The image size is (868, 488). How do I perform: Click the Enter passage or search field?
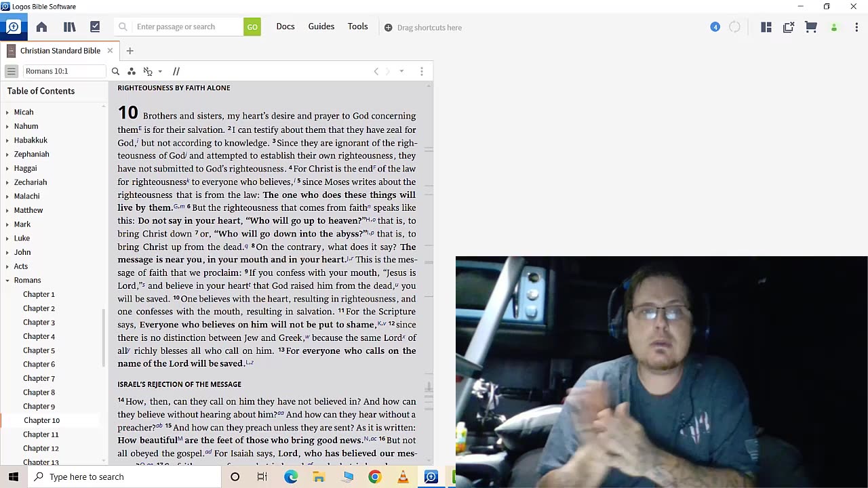coord(189,27)
